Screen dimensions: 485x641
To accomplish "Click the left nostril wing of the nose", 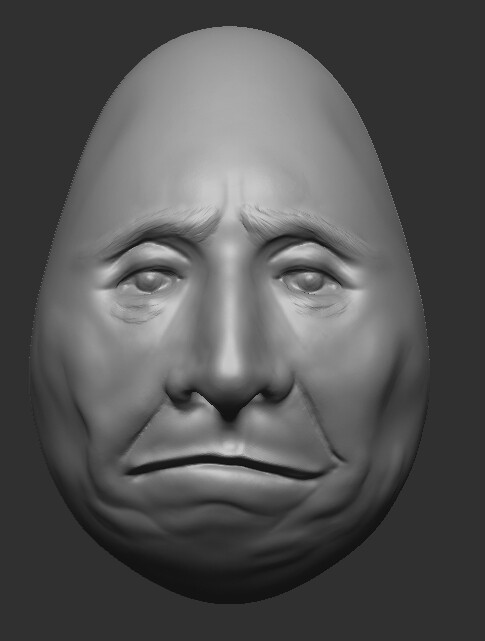I will coord(181,388).
